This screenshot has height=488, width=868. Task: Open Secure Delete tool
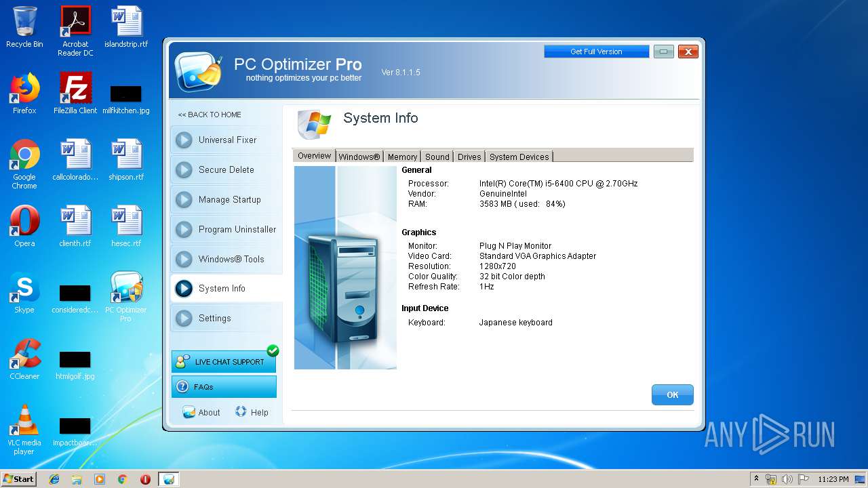[x=226, y=170]
